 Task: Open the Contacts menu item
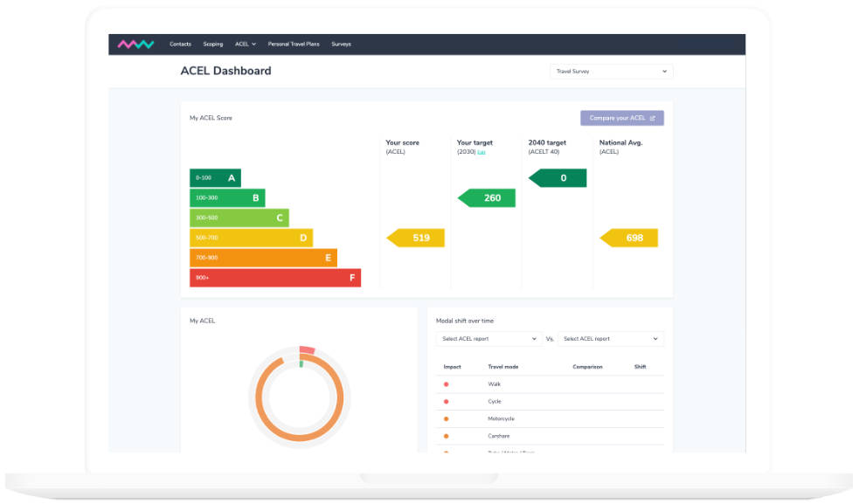click(180, 45)
